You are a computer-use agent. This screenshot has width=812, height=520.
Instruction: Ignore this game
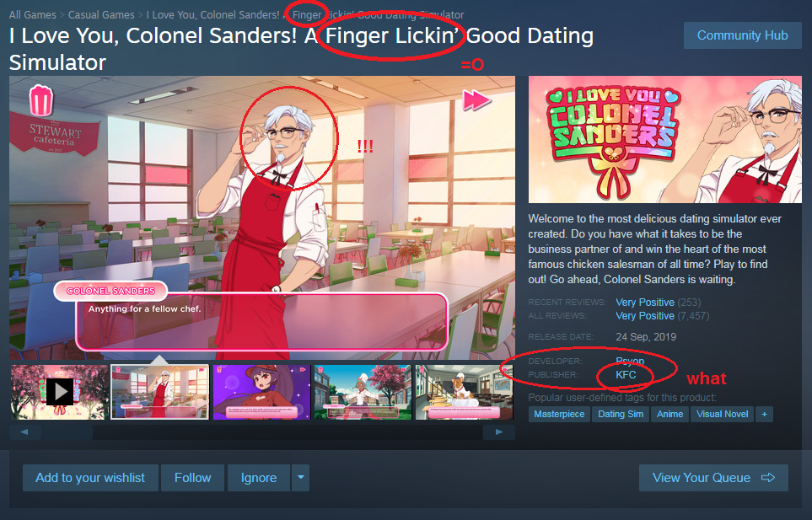point(258,478)
